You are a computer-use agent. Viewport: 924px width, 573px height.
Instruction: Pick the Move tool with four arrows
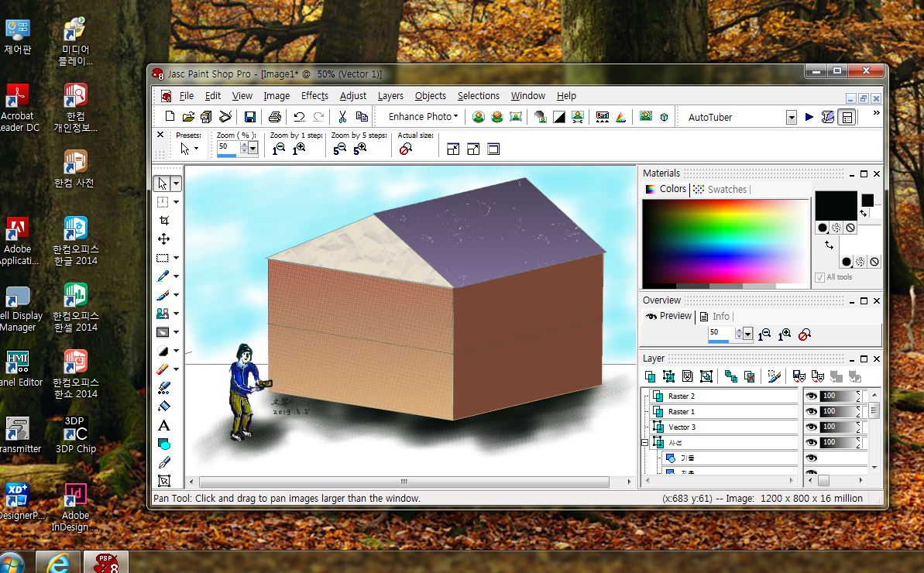point(163,239)
